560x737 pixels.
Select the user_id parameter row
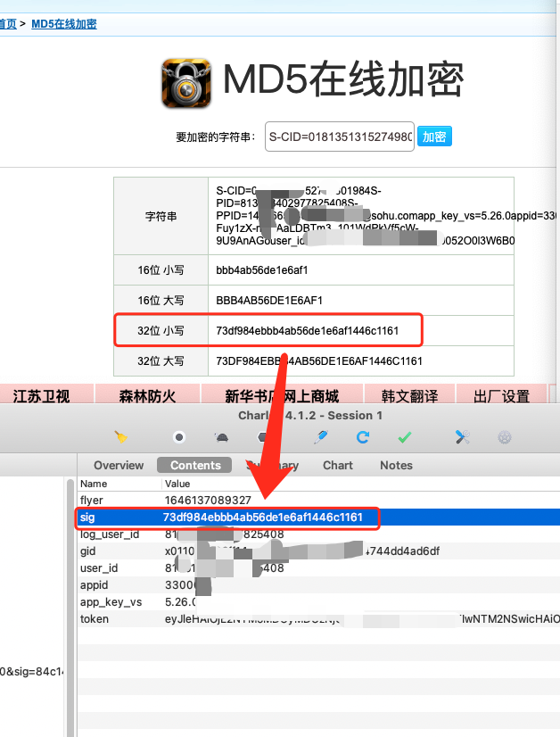(319, 567)
